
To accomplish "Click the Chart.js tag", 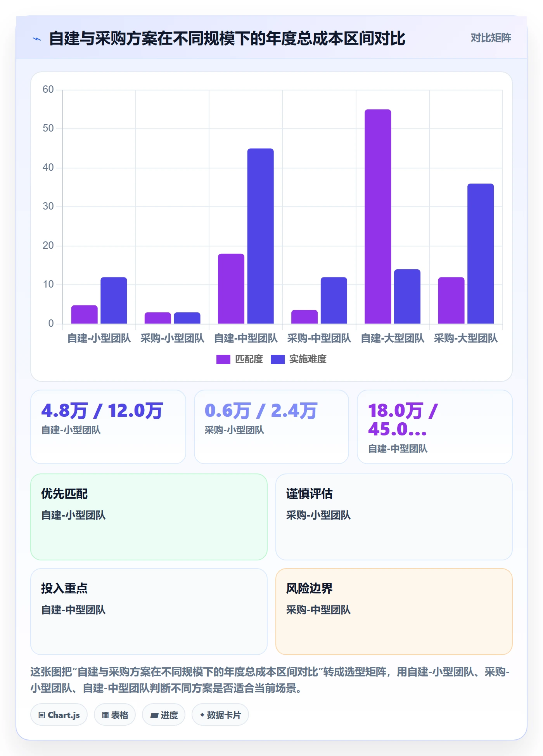I will click(59, 715).
